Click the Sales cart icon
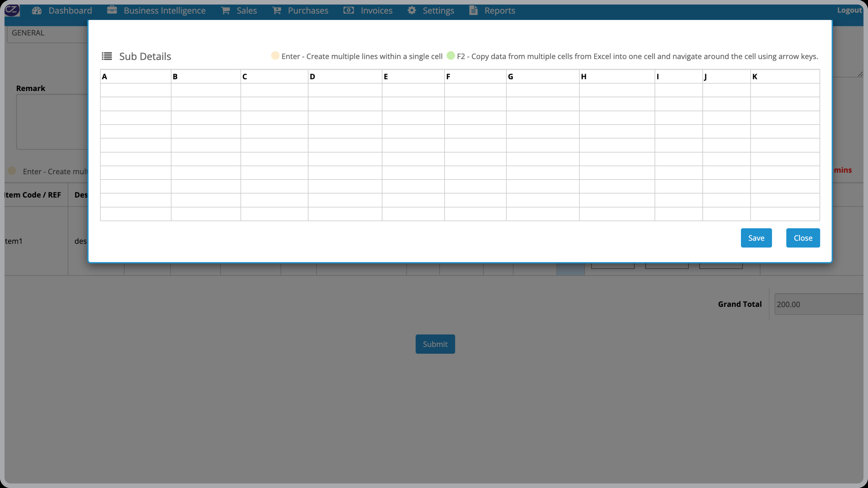The height and width of the screenshot is (488, 868). click(x=225, y=10)
